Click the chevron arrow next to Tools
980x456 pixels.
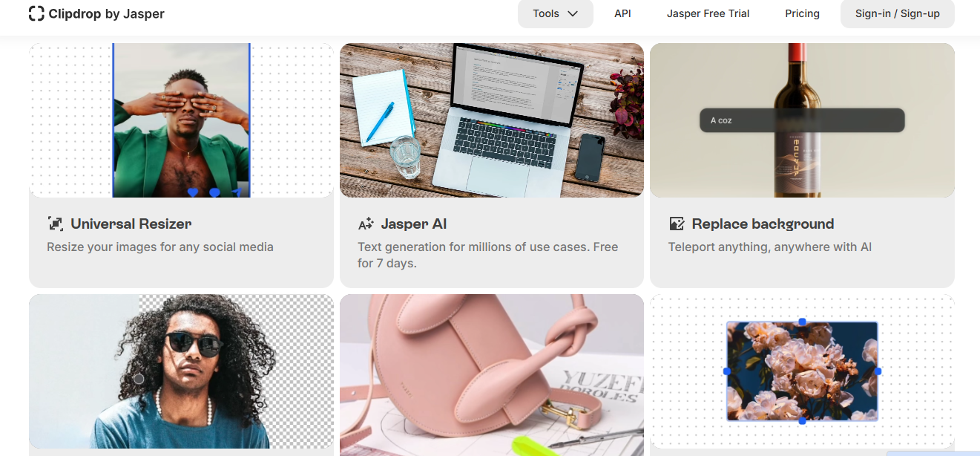(572, 13)
